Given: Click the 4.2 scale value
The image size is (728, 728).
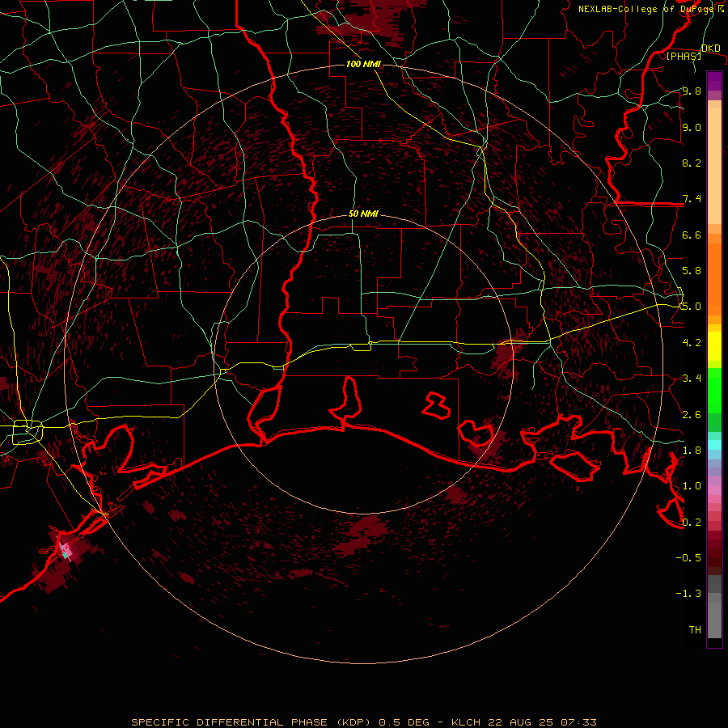Looking at the screenshot, I should [692, 343].
